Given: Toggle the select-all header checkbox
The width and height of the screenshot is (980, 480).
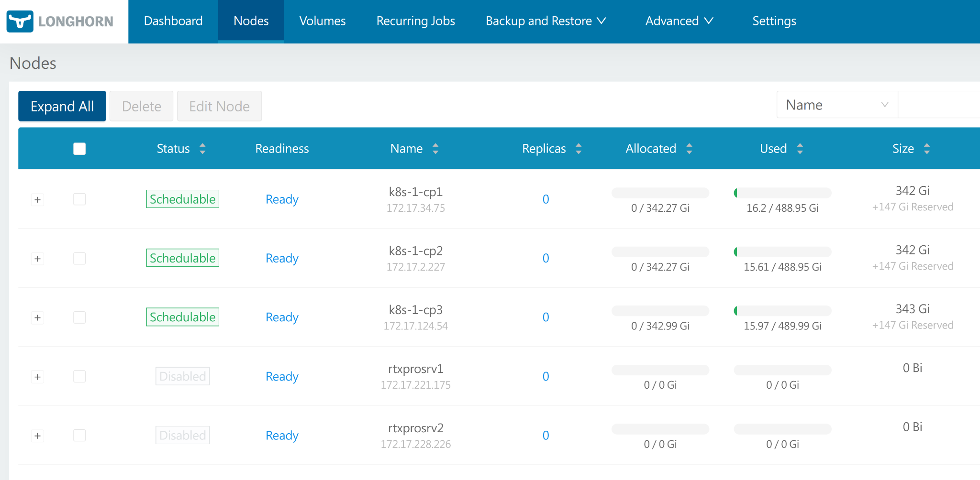Looking at the screenshot, I should [79, 149].
